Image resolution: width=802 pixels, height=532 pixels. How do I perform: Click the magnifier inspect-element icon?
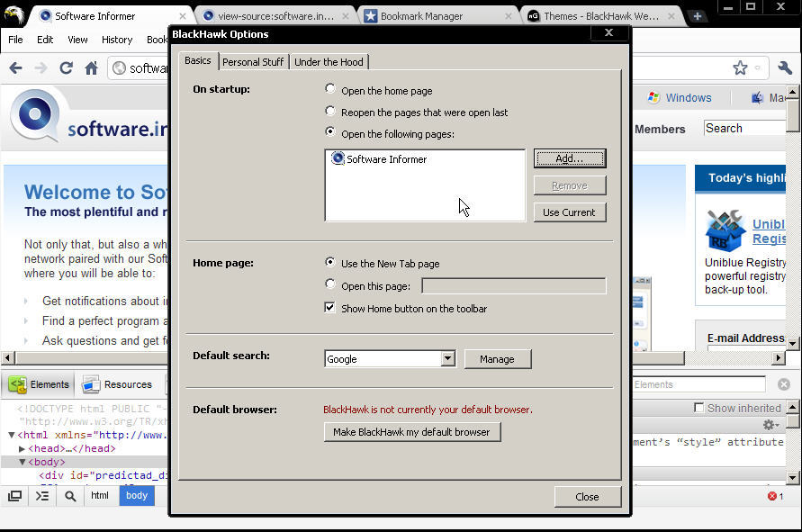click(70, 496)
